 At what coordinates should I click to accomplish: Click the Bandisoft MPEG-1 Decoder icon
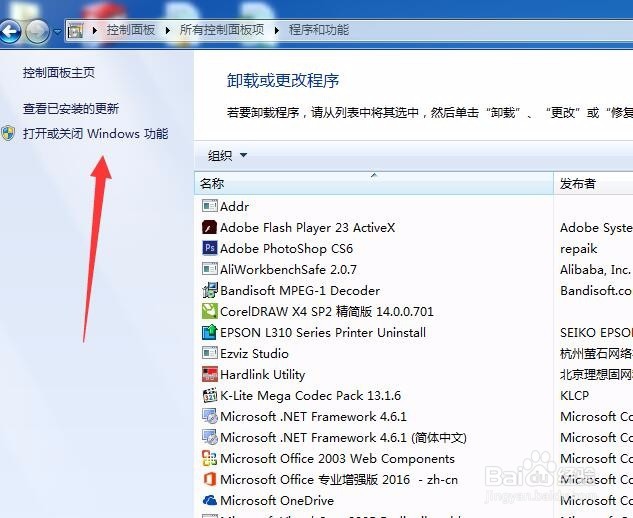(x=210, y=290)
